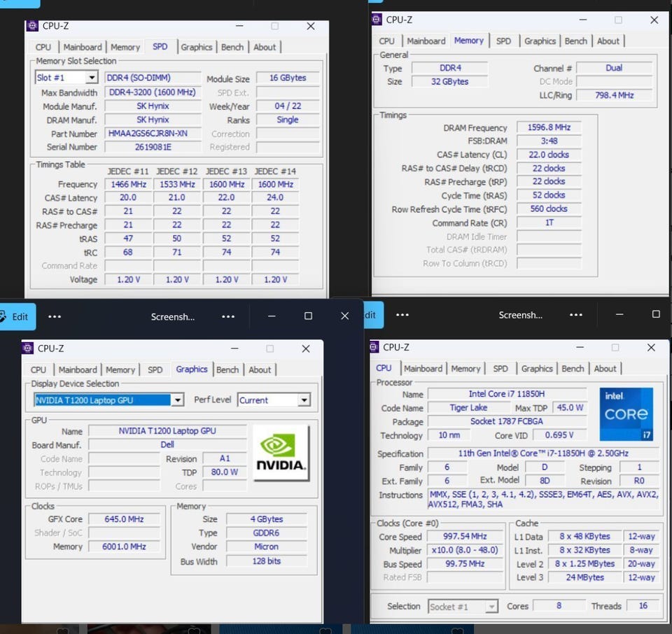Click the JEDEC #11 frequency 1466 MHz
672x634 pixels.
tap(128, 184)
